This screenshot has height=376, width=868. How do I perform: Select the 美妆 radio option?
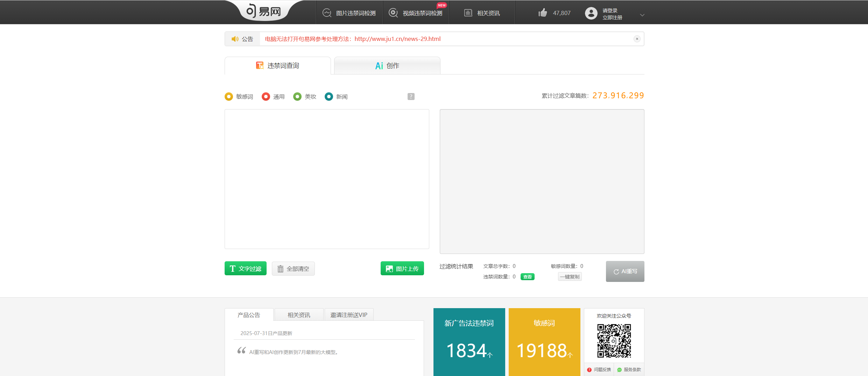tap(297, 97)
